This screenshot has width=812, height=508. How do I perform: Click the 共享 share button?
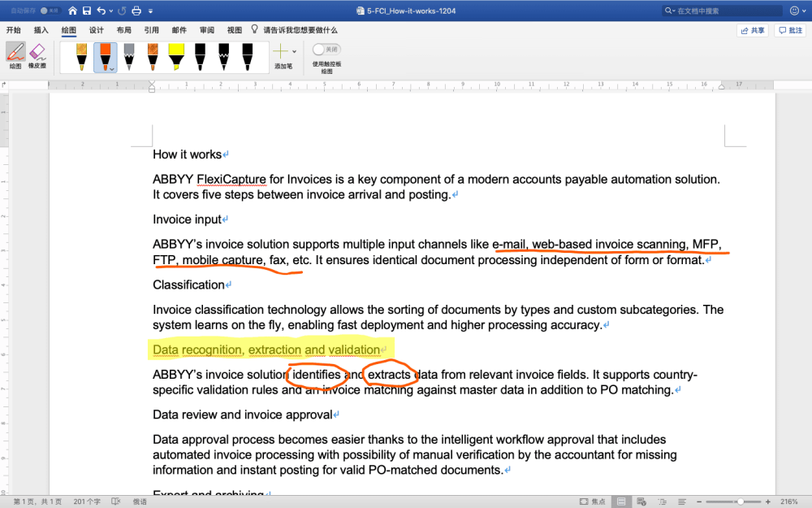(753, 31)
